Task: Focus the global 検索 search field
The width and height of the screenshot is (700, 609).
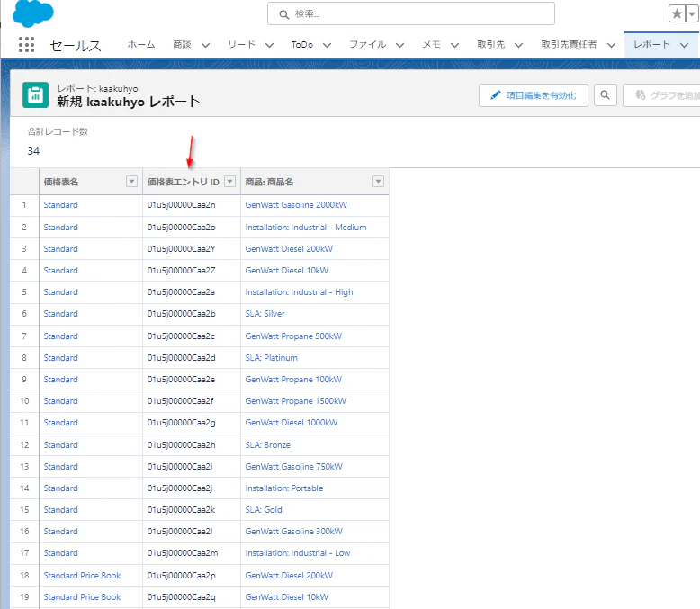Action: click(x=410, y=13)
